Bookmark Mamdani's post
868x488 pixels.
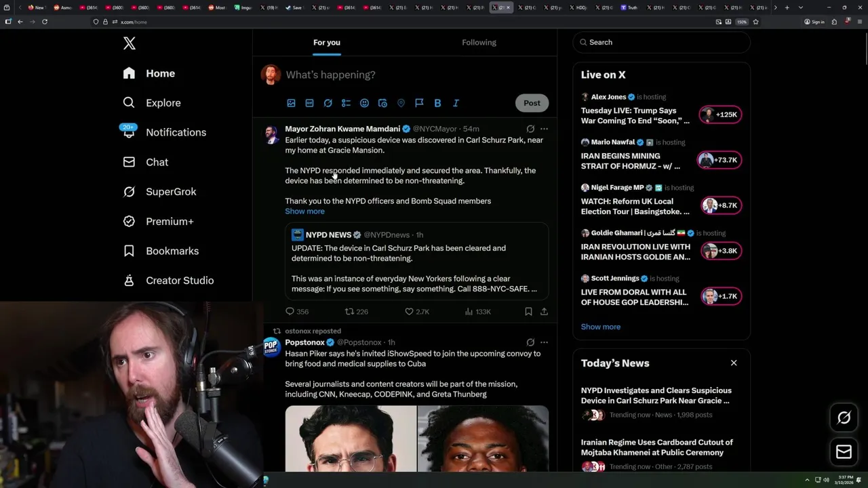[528, 312]
